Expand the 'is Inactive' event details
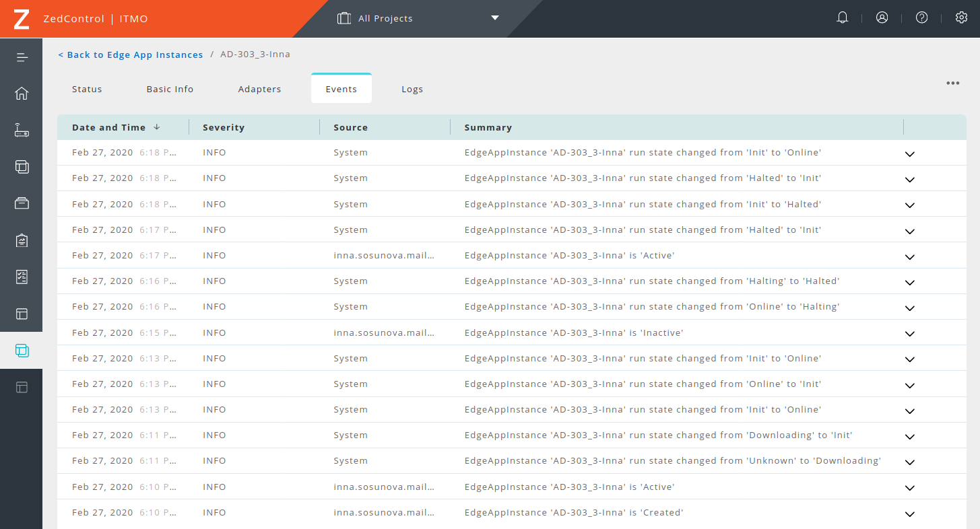 coord(909,334)
